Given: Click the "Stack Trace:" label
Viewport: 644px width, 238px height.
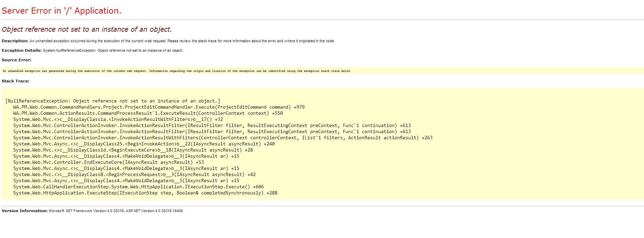Looking at the screenshot, I should coord(15,81).
